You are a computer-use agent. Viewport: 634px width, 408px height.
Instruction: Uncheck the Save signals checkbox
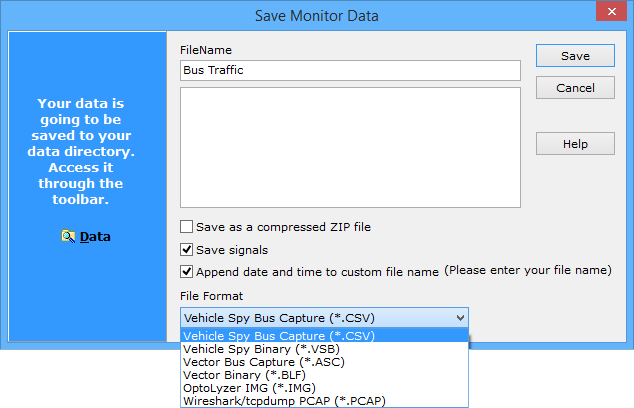[x=187, y=249]
